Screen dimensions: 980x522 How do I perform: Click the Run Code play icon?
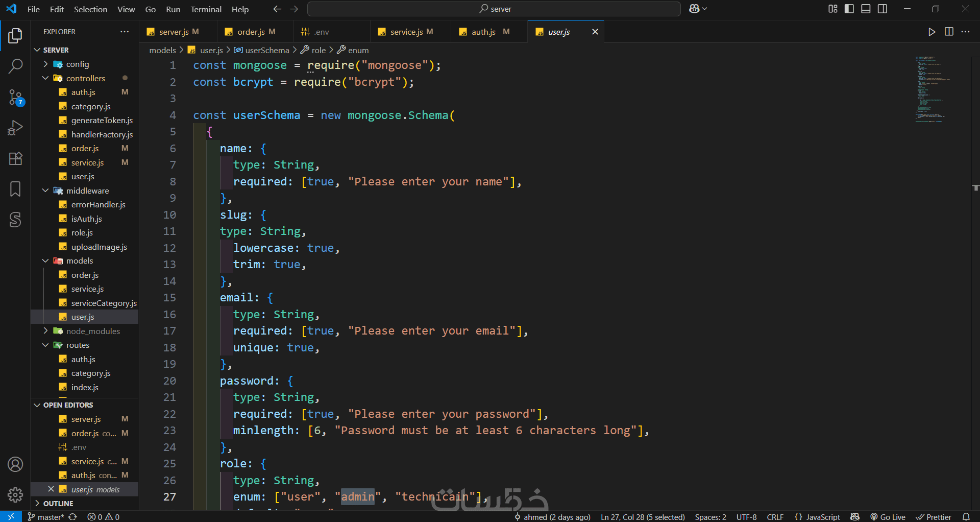point(932,32)
